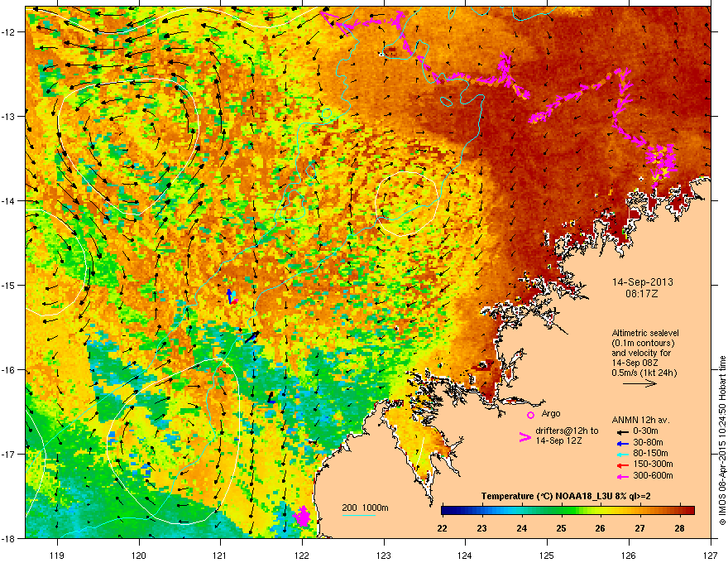This screenshot has height=563, width=728.
Task: Click the magenta Argo circle marker in the legend
Action: [530, 415]
